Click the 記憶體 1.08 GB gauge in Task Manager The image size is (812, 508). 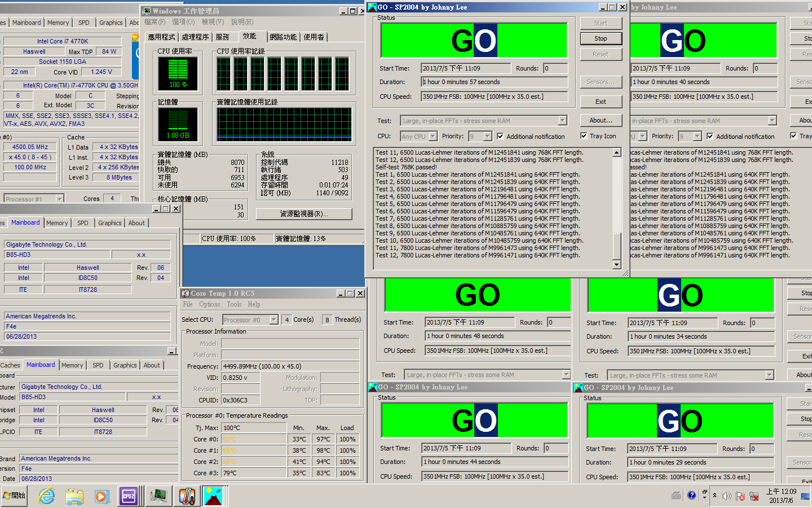178,124
